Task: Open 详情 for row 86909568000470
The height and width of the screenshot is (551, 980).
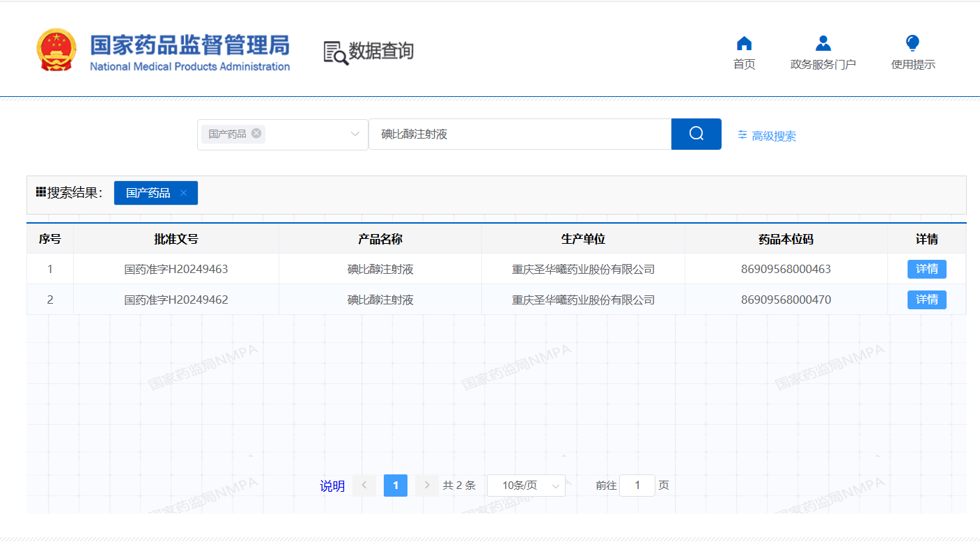Action: pos(927,300)
